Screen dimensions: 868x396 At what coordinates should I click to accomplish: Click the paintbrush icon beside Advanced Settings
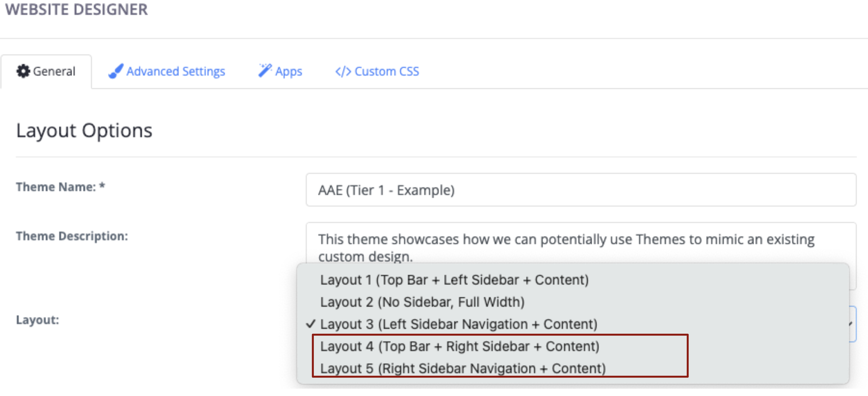116,70
